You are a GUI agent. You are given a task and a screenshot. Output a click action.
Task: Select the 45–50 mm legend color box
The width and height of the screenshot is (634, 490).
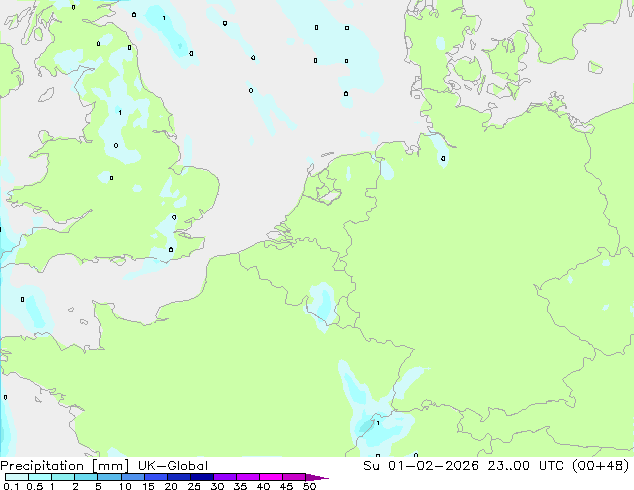294,477
